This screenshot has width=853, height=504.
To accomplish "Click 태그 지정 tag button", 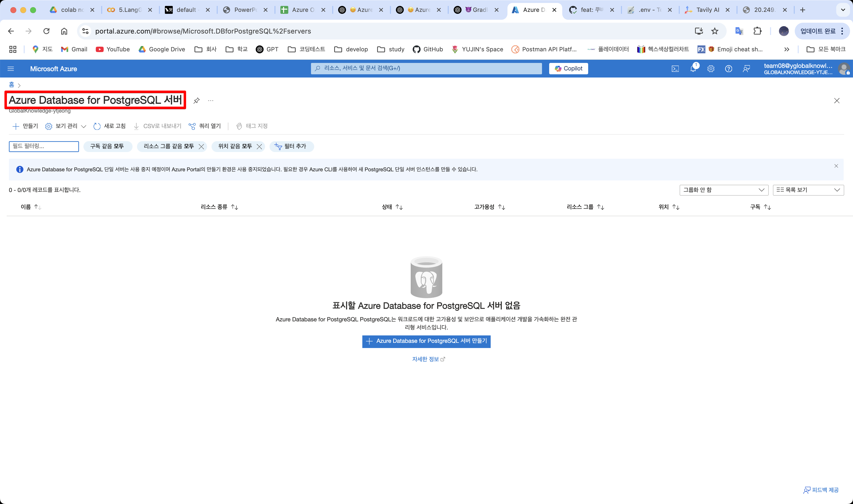I will click(252, 126).
